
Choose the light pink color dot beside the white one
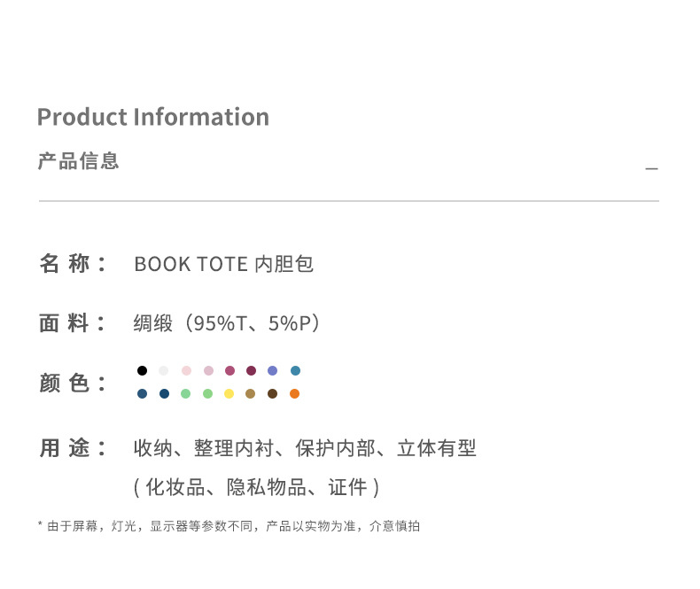186,370
